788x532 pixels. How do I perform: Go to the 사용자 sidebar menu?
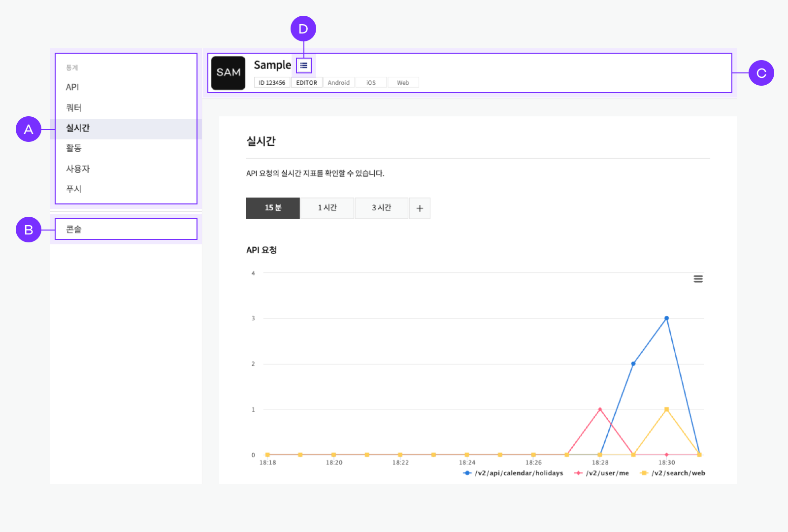126,169
